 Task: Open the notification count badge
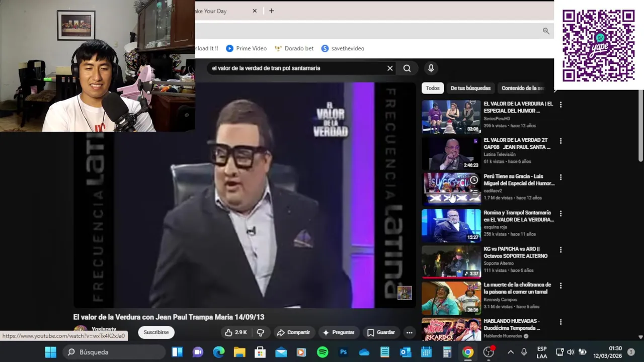(631, 352)
